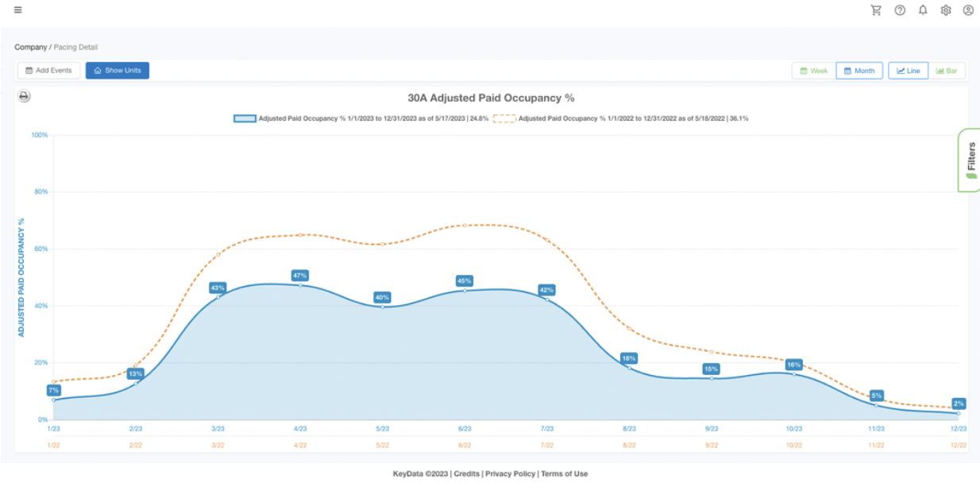Image resolution: width=980 pixels, height=483 pixels.
Task: Open the settings gear icon
Action: pyautogui.click(x=945, y=10)
